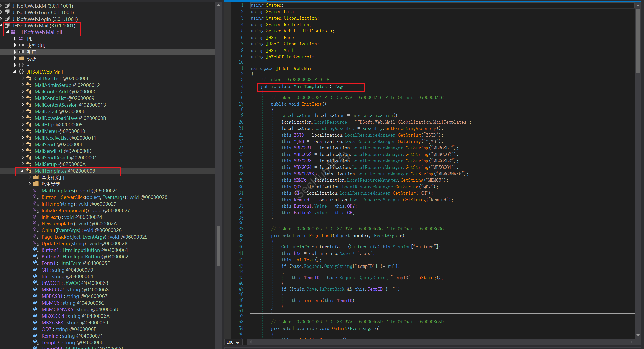The height and width of the screenshot is (349, 644).
Task: Click the code editor scroll-down arrow
Action: pyautogui.click(x=638, y=335)
